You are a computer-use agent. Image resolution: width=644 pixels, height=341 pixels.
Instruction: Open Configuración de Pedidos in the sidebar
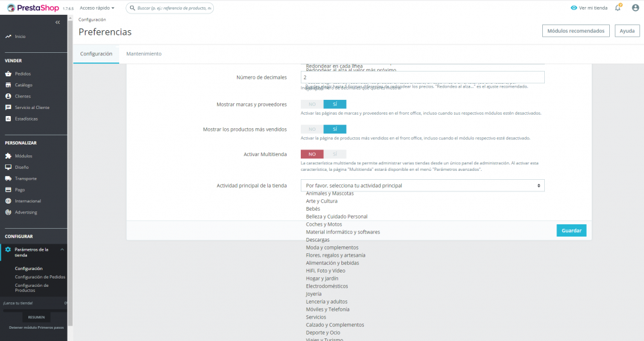(40, 277)
